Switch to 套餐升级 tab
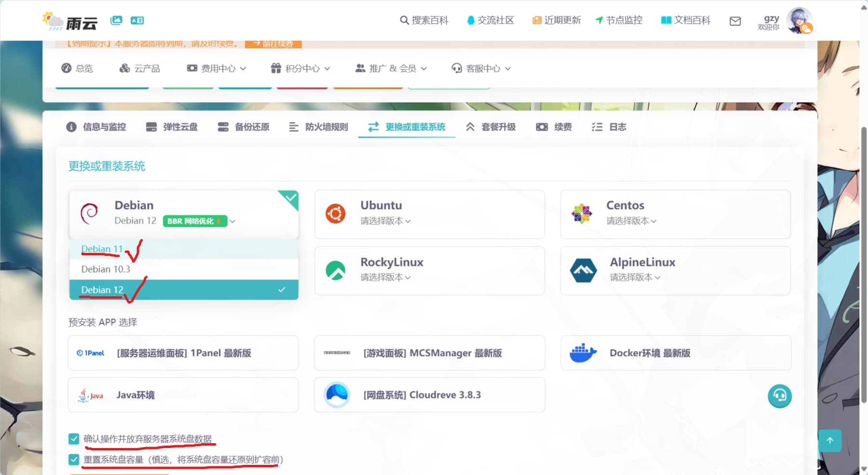This screenshot has height=475, width=868. click(x=491, y=127)
